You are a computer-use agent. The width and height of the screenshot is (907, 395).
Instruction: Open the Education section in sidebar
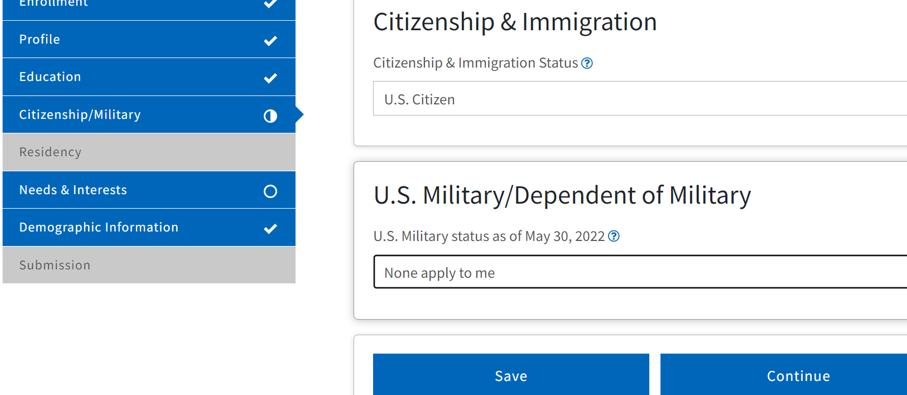point(149,77)
